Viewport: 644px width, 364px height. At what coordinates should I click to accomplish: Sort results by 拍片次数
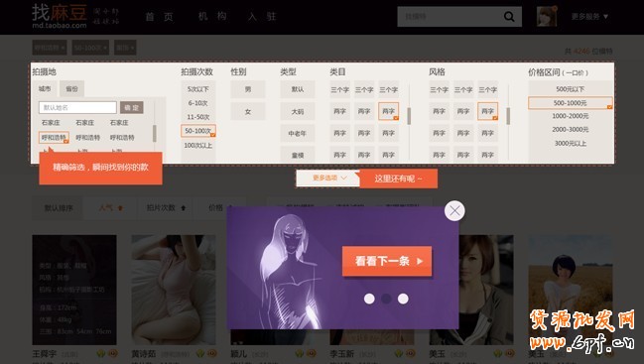(x=166, y=208)
